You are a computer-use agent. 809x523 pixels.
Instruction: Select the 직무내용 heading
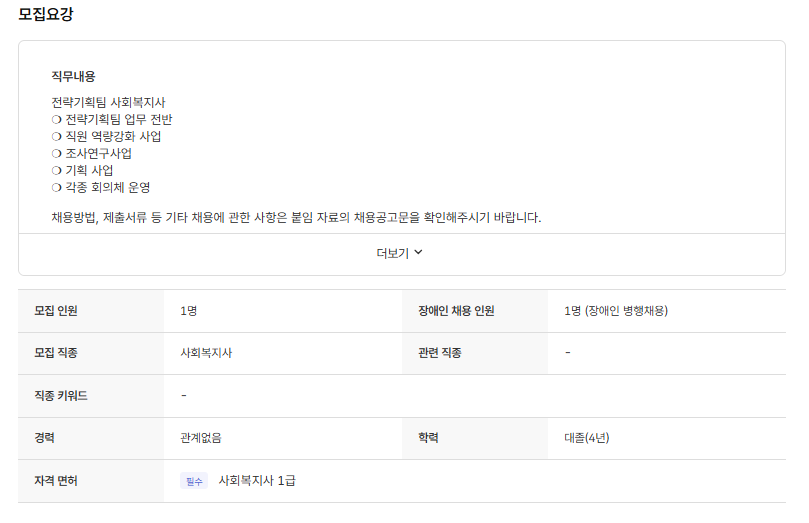point(73,76)
